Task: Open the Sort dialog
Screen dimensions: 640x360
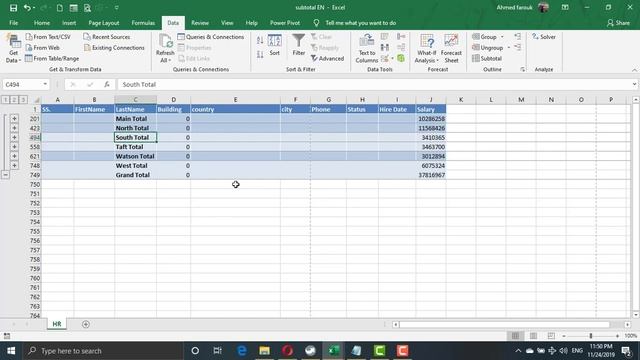Action: coord(275,45)
